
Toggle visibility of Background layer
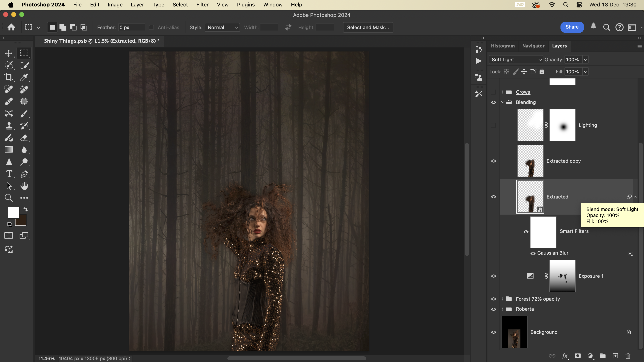[x=493, y=332]
